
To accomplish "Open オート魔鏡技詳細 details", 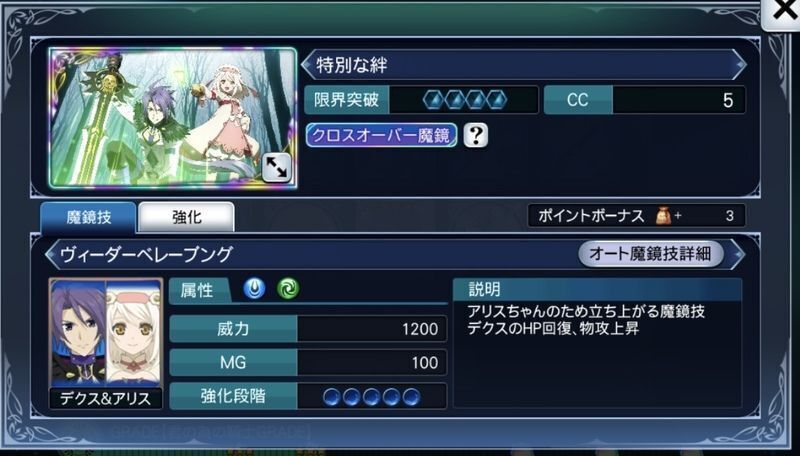I will point(651,254).
